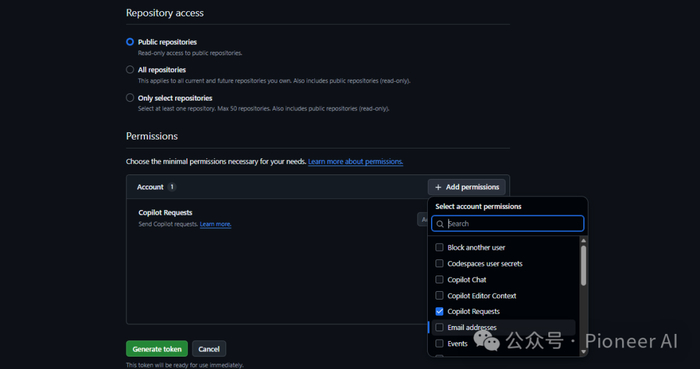Choose the All repositories radio option
The height and width of the screenshot is (369, 700).
coord(130,70)
